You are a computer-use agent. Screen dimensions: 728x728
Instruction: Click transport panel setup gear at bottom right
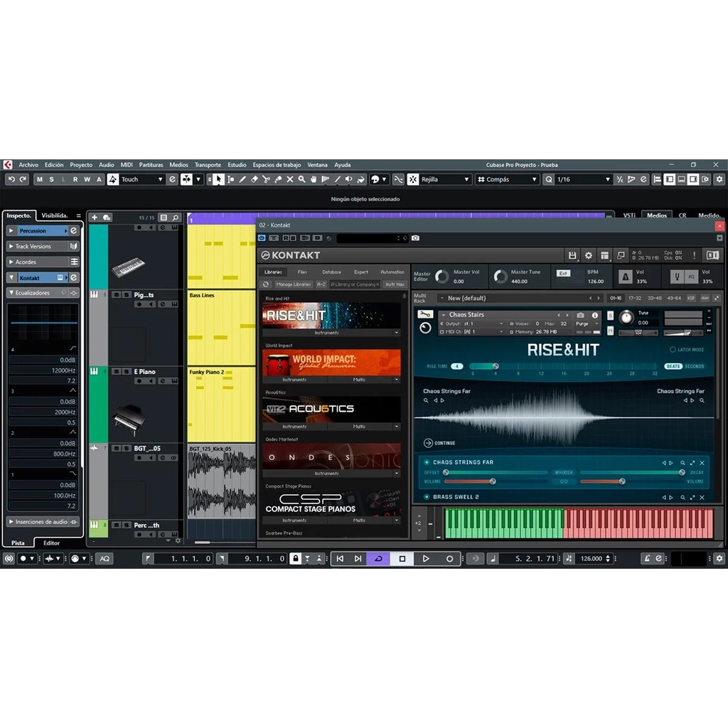[719, 559]
